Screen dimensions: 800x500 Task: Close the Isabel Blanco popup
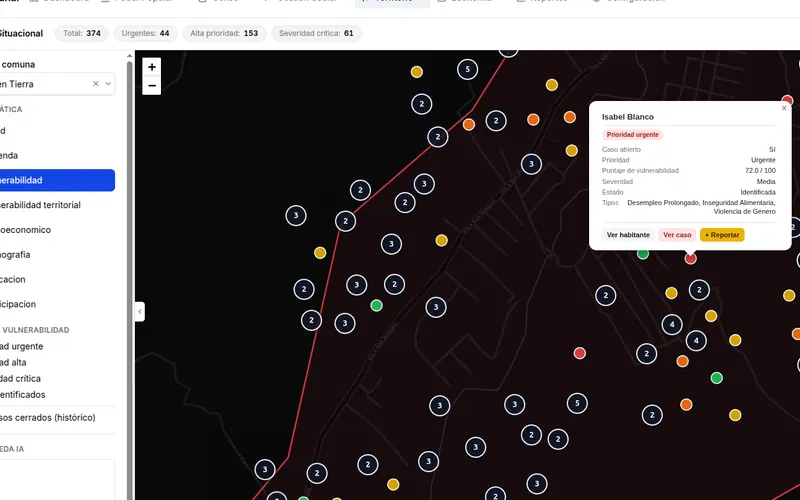784,108
